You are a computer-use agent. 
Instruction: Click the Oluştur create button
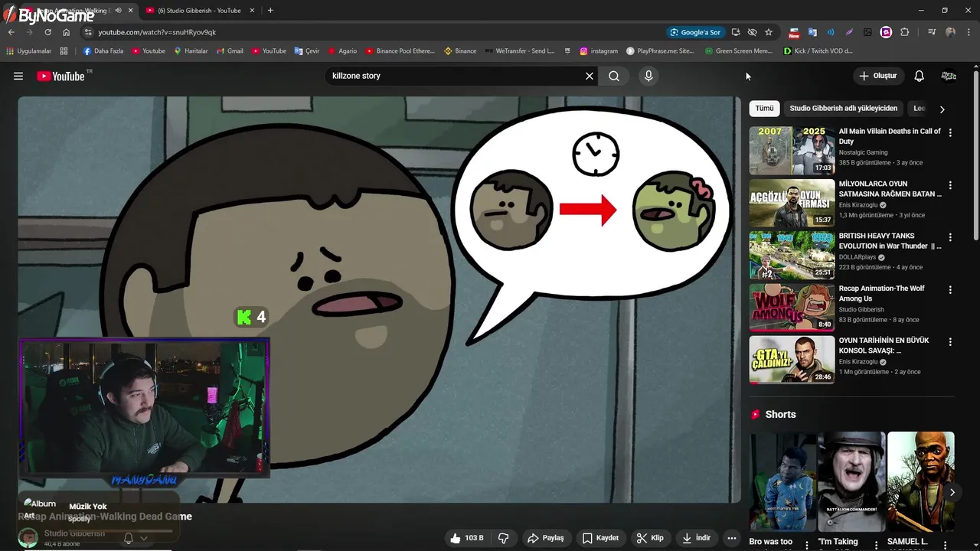click(x=878, y=76)
